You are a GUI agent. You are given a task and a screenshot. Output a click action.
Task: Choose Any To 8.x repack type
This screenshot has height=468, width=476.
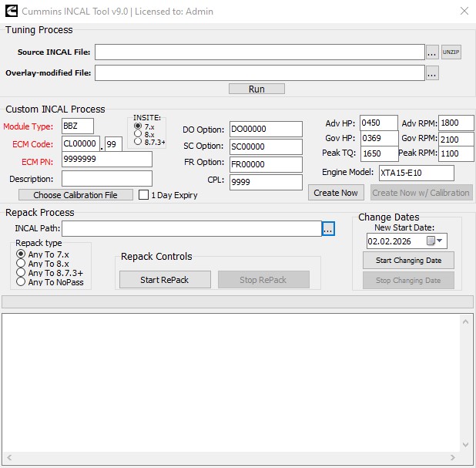pyautogui.click(x=21, y=264)
